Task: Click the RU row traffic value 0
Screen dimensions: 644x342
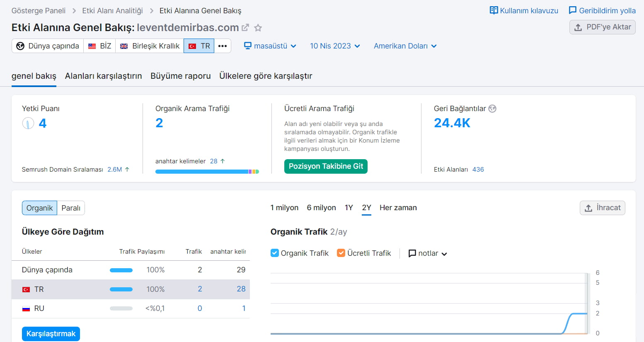Action: point(200,308)
